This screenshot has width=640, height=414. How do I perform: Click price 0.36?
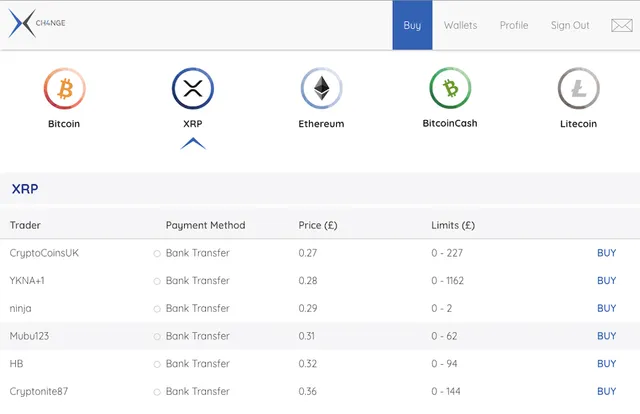click(308, 392)
